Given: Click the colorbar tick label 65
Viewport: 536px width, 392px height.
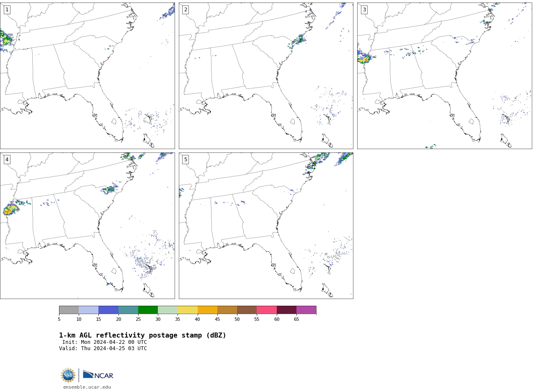Looking at the screenshot, I should click(296, 320).
